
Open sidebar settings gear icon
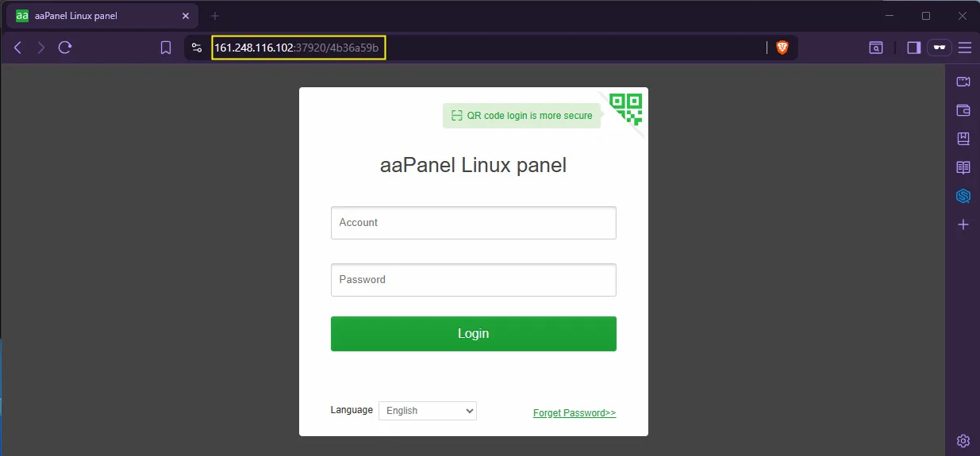click(963, 441)
